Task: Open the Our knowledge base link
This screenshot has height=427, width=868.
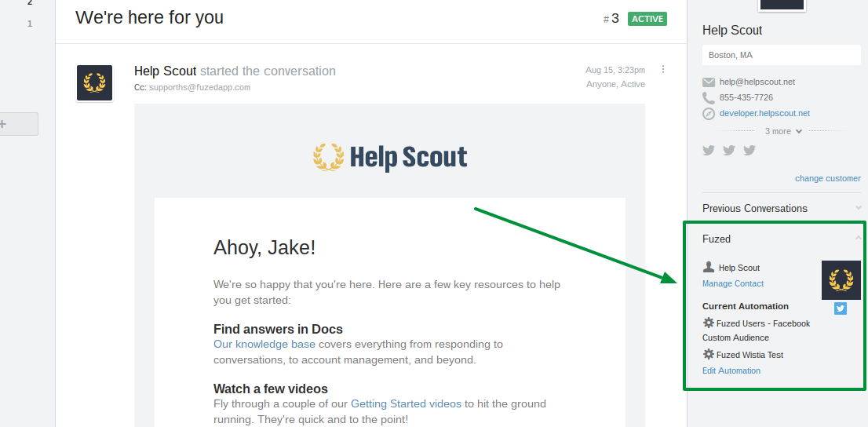Action: [264, 344]
